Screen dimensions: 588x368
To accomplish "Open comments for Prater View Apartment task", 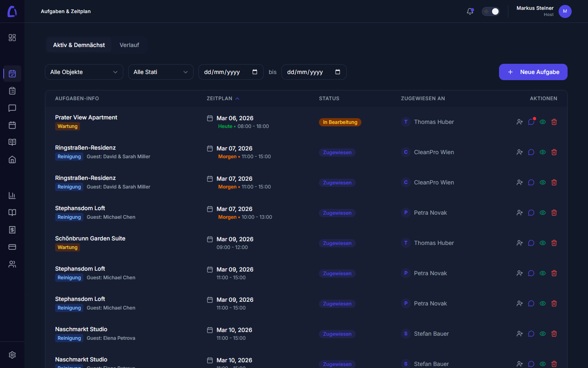I will click(531, 122).
